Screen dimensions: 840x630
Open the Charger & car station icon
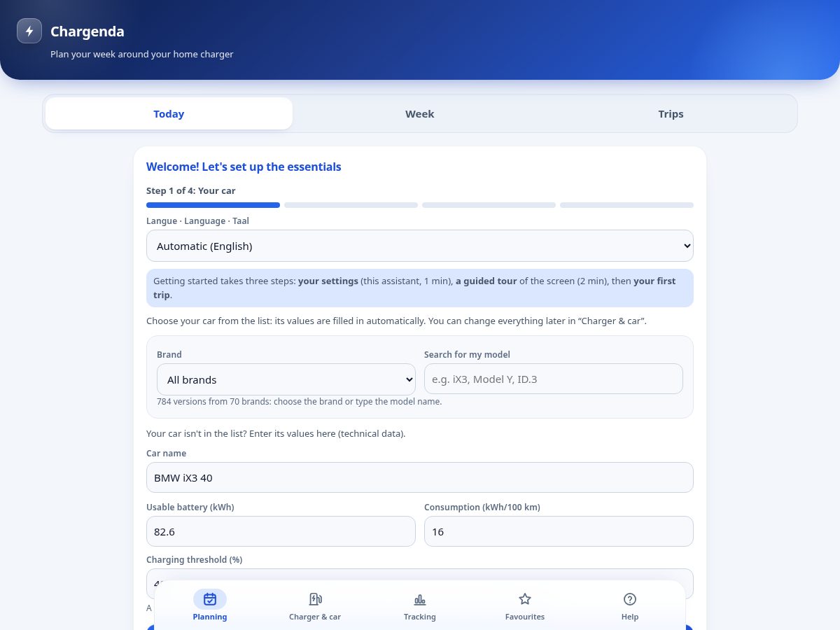315,599
